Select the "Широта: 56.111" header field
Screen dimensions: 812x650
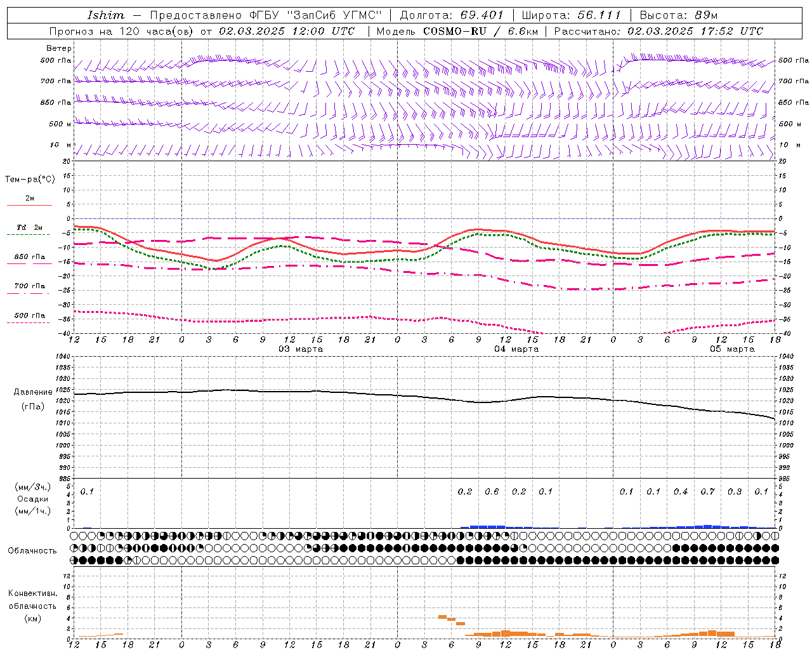tap(571, 15)
